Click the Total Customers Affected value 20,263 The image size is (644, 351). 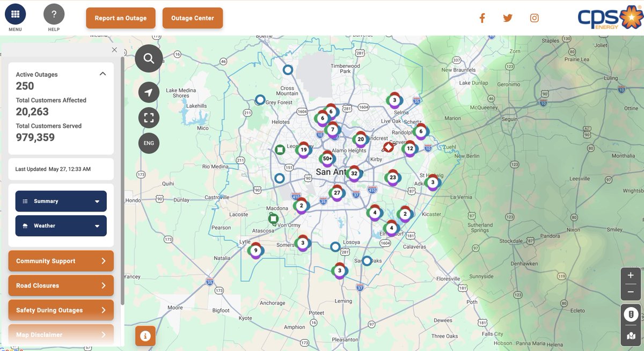coord(32,112)
